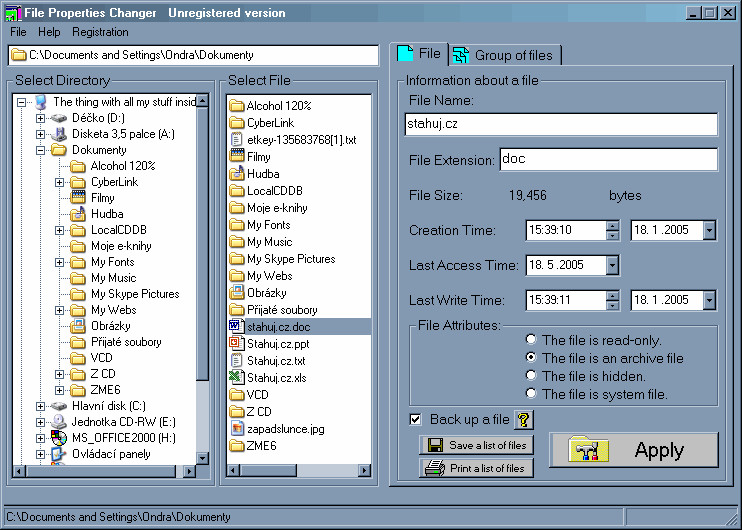Click the Jednotka CD-RW (E:) disc icon
The image size is (742, 530).
click(59, 422)
